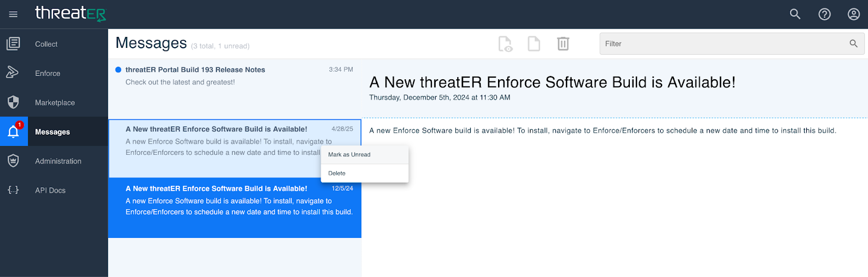
Task: Open the hamburger navigation menu
Action: coord(14,14)
